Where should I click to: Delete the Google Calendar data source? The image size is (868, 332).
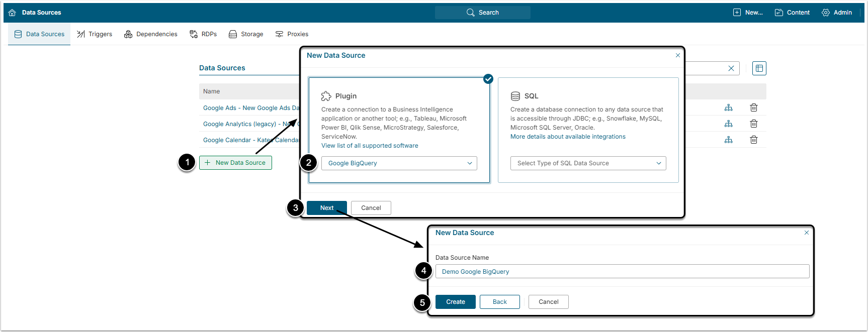click(x=753, y=140)
